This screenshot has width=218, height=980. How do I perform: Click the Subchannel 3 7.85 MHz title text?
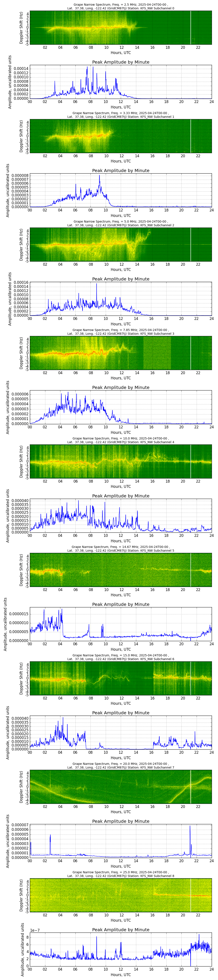click(121, 332)
